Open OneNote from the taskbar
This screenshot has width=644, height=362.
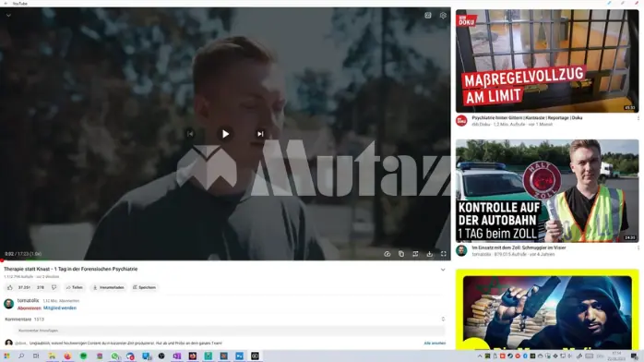(177, 356)
